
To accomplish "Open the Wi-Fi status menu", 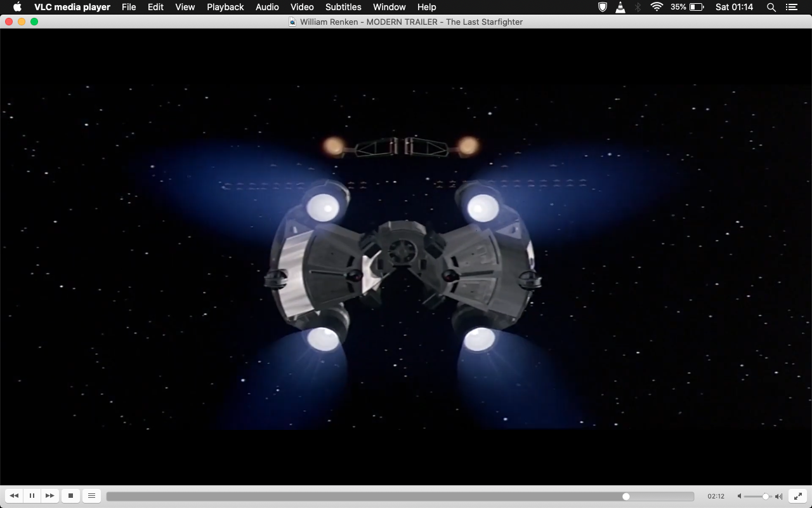I will coord(657,7).
